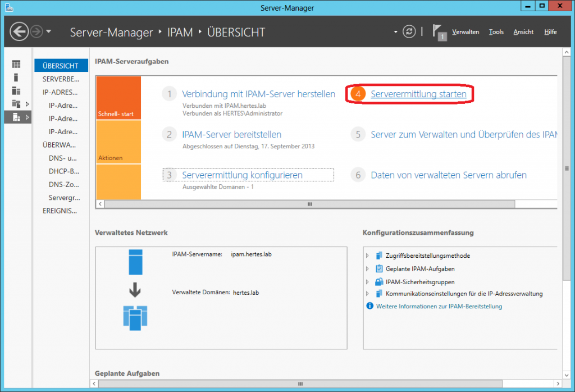The image size is (575, 392).
Task: Click the task panel horizontal scrollbar
Action: tap(309, 204)
